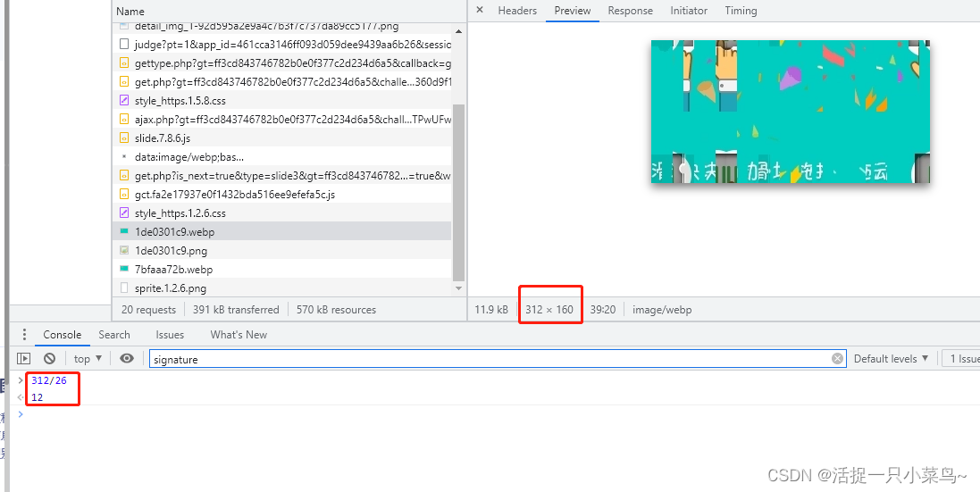Open the console drawer three-dot menu
The height and width of the screenshot is (492, 980).
point(24,335)
